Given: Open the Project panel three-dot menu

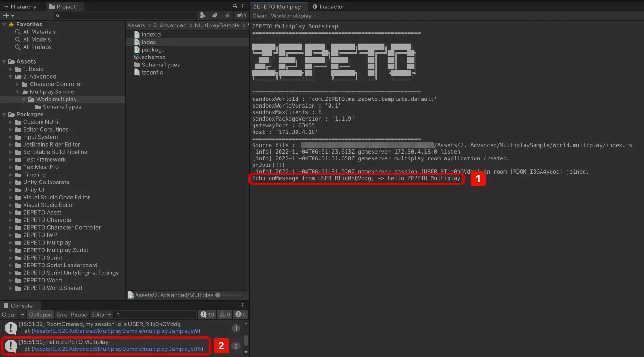Looking at the screenshot, I should tap(243, 7).
